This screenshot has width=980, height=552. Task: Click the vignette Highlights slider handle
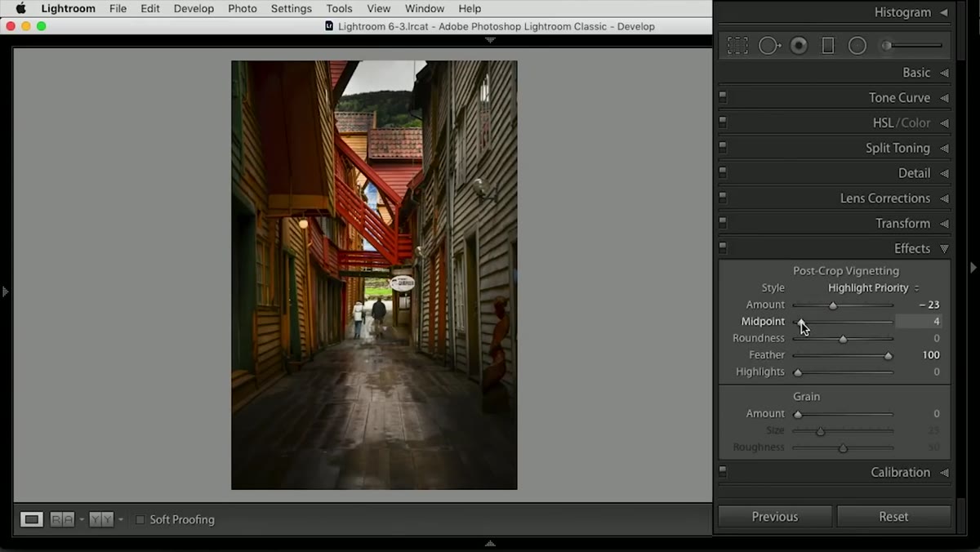(x=798, y=372)
